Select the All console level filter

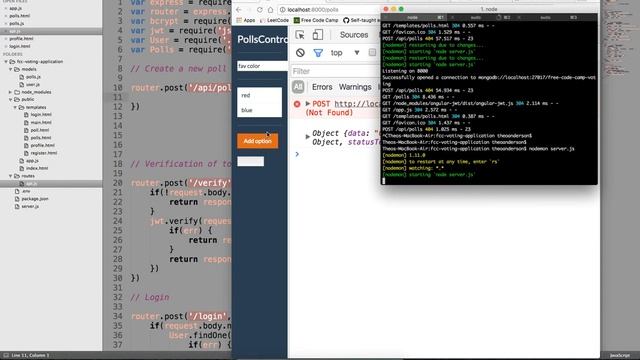click(x=298, y=87)
